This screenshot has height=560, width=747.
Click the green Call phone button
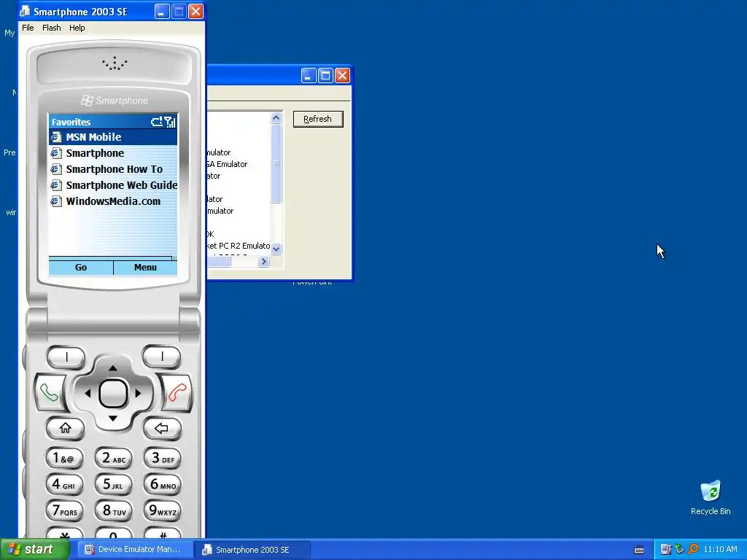point(49,393)
